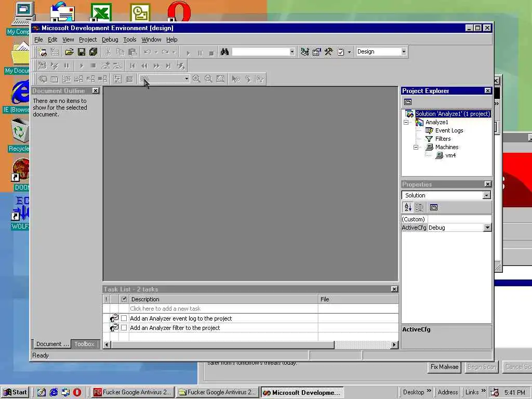The height and width of the screenshot is (399, 532).
Task: Click the Task List toolbar icon
Action: [x=341, y=52]
